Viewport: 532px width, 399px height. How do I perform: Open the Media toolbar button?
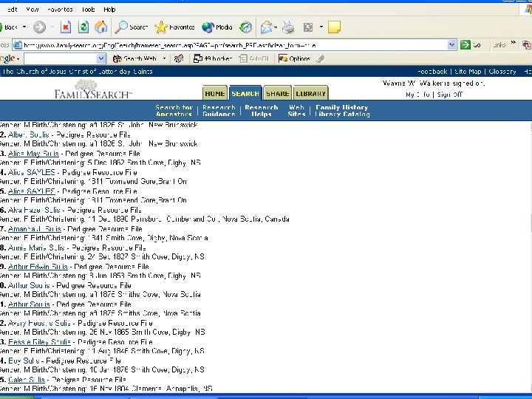pos(216,27)
